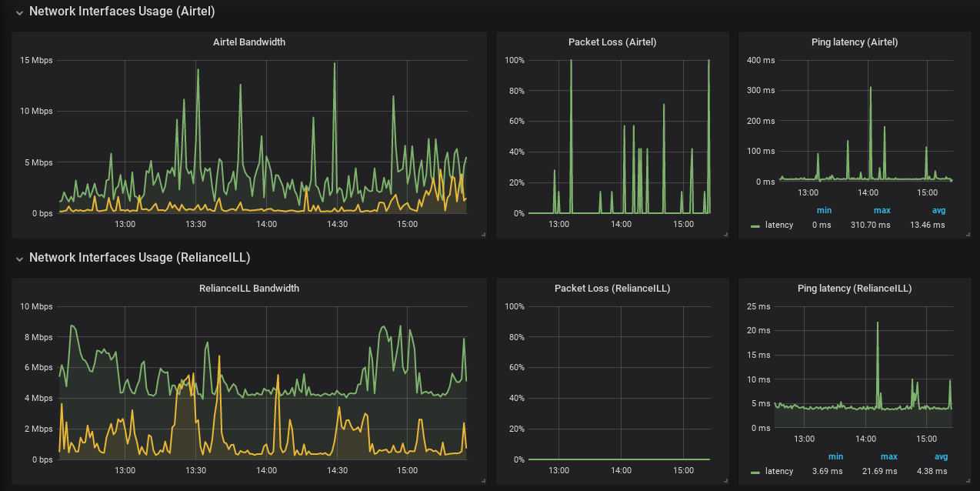
Task: Open the Airtel Bandwidth panel title dropdown
Action: [x=248, y=42]
